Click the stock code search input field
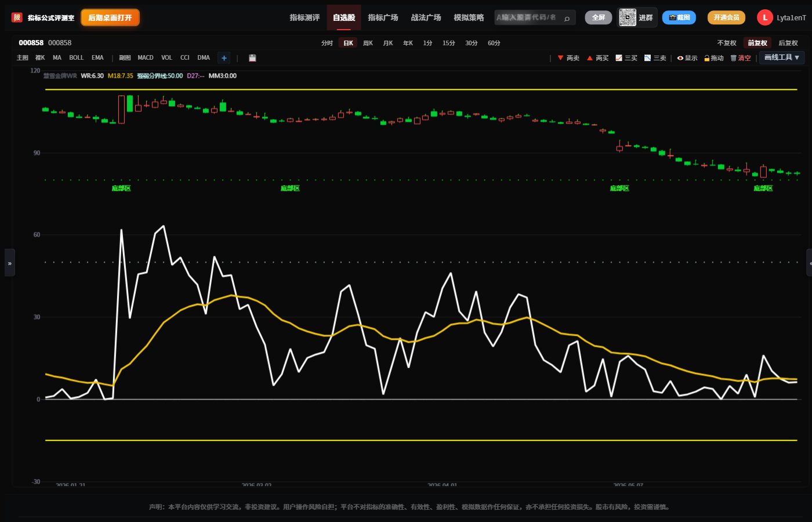812x522 pixels. pyautogui.click(x=528, y=17)
